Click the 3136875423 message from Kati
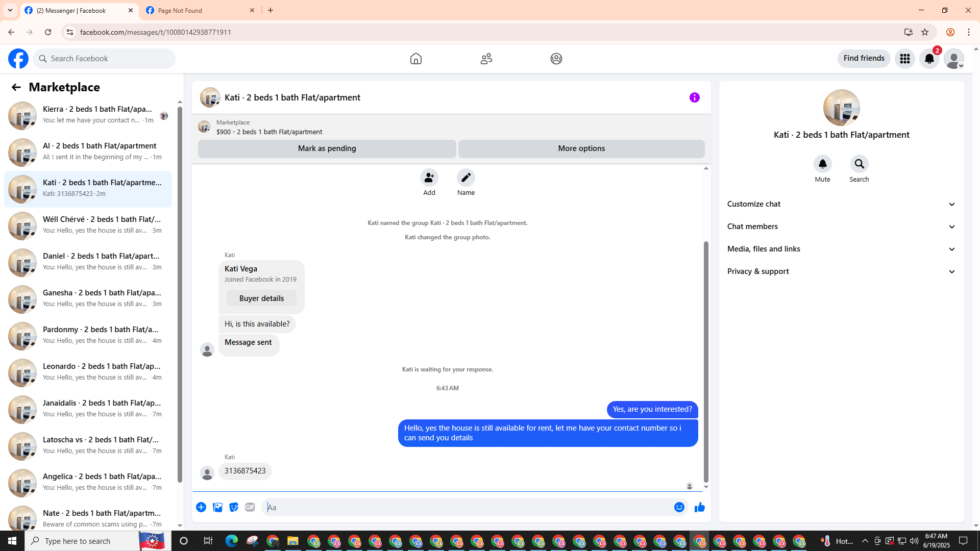The image size is (980, 551). click(x=245, y=471)
